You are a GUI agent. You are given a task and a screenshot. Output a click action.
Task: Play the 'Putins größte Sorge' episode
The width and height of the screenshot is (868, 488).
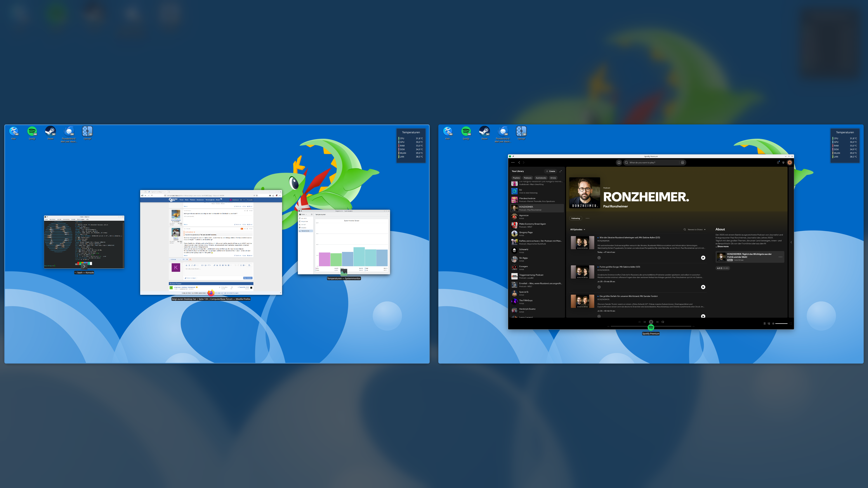click(703, 287)
